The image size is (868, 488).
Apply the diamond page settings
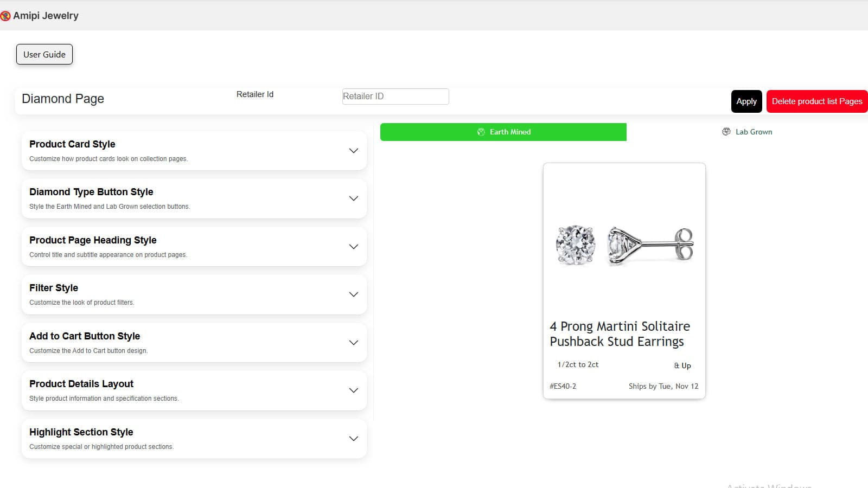pyautogui.click(x=746, y=101)
